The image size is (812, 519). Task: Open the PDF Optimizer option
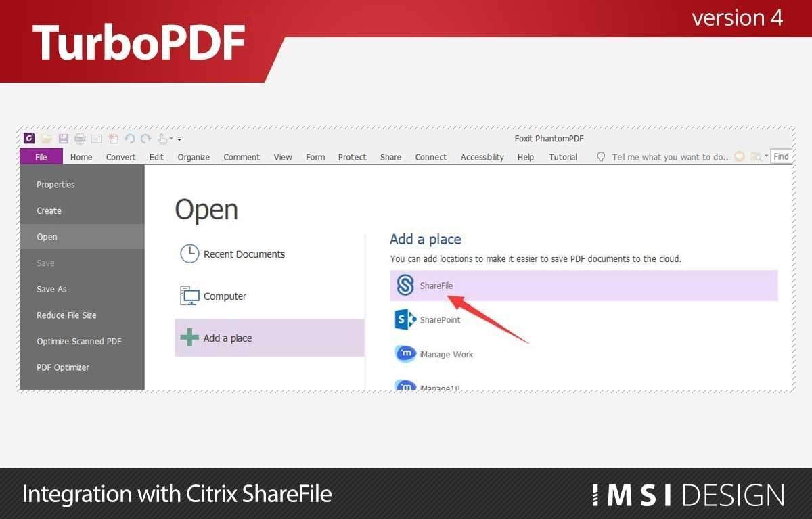[63, 367]
